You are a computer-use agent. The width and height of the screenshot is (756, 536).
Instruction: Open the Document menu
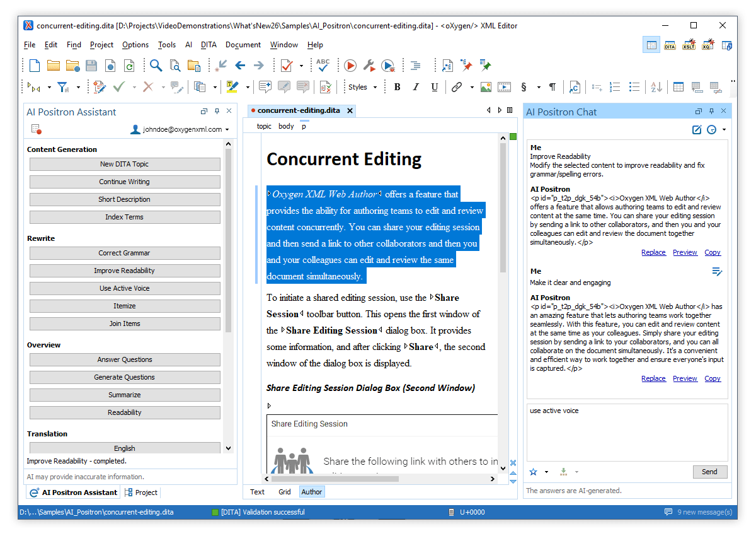243,45
